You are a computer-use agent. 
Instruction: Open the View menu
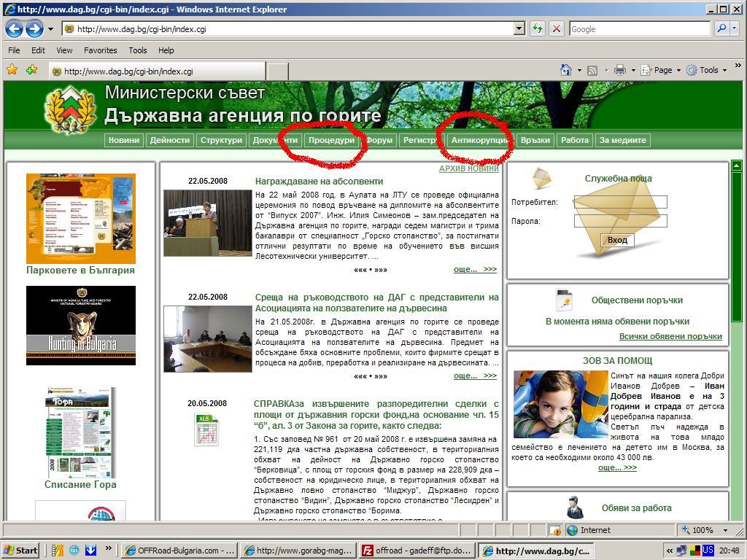(64, 50)
